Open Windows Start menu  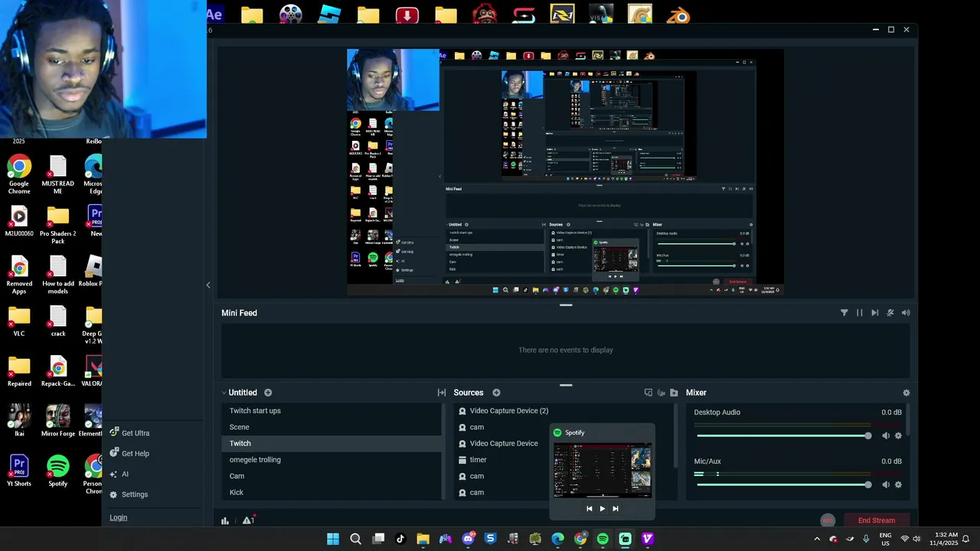(x=333, y=539)
